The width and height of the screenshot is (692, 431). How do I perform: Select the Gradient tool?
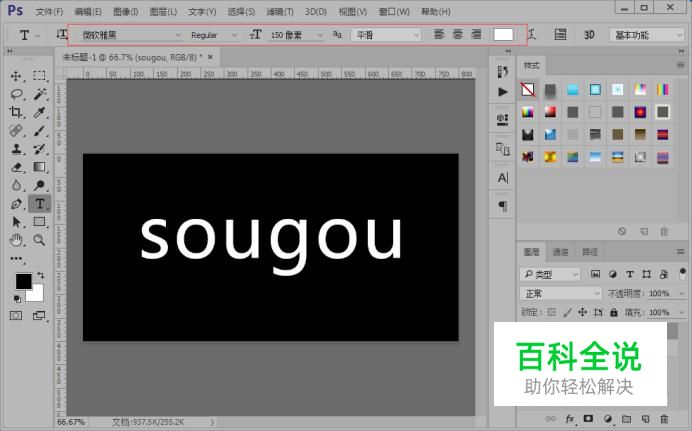(x=39, y=167)
